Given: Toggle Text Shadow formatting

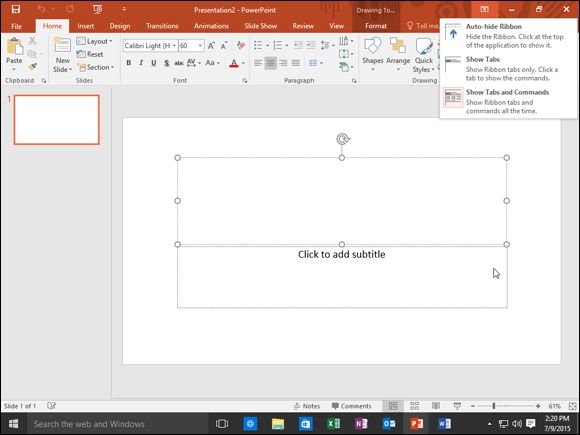Looking at the screenshot, I should point(166,63).
